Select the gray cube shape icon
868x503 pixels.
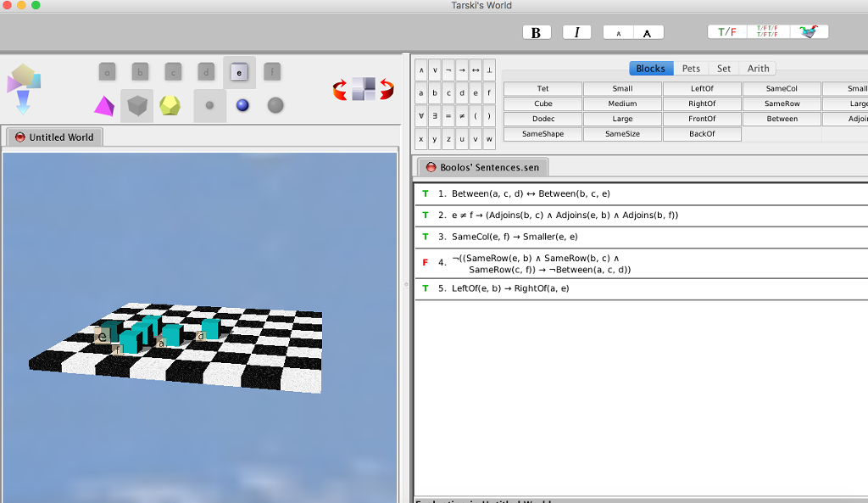[x=136, y=105]
